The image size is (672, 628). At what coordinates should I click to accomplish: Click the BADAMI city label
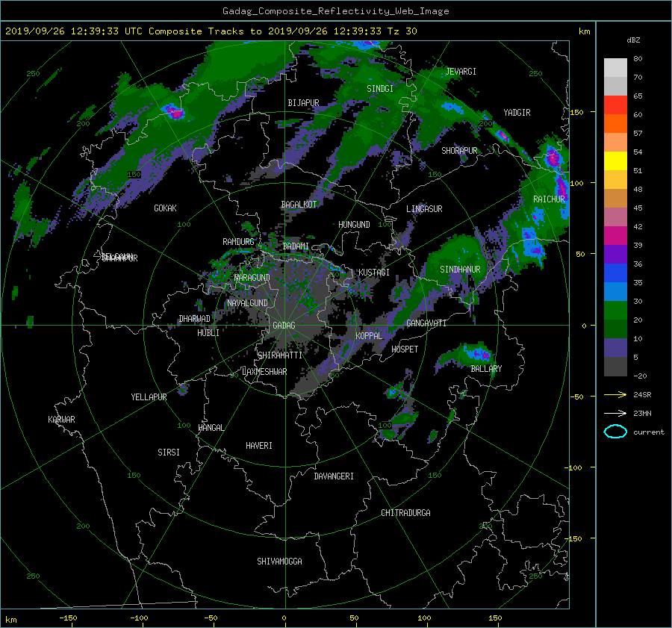tap(296, 246)
